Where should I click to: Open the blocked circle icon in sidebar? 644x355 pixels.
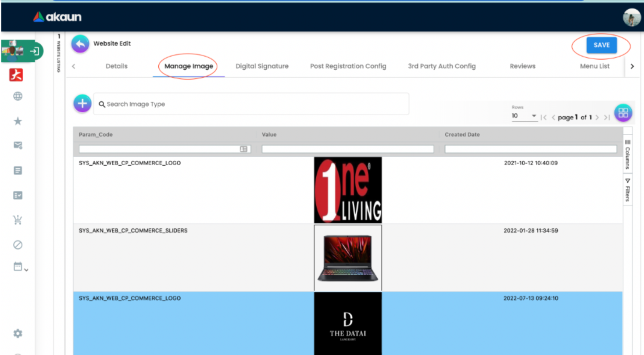(18, 245)
